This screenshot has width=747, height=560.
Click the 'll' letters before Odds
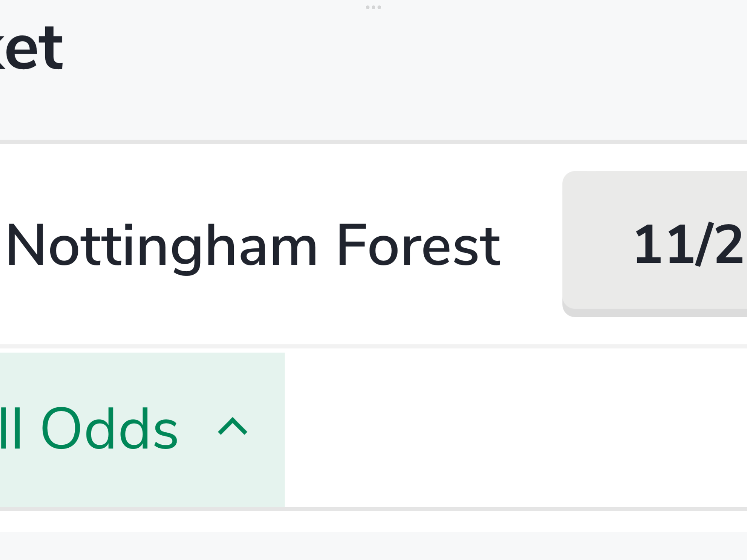pos(10,427)
